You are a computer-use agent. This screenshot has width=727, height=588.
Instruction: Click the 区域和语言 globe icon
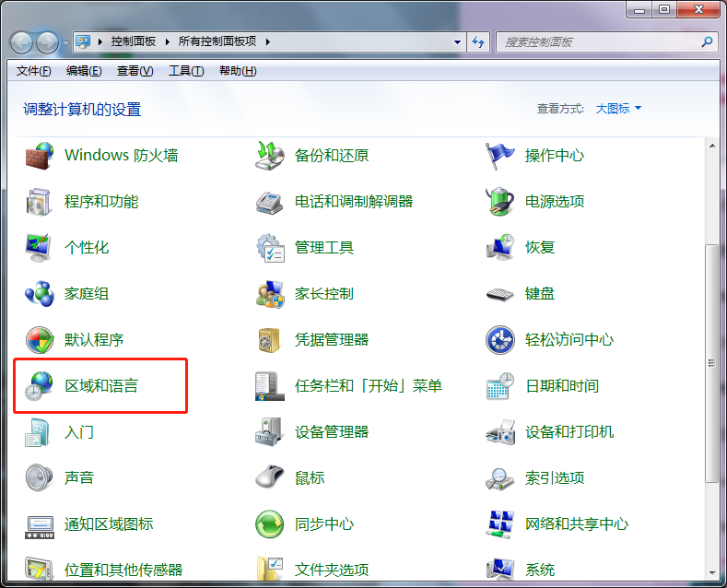coord(40,386)
